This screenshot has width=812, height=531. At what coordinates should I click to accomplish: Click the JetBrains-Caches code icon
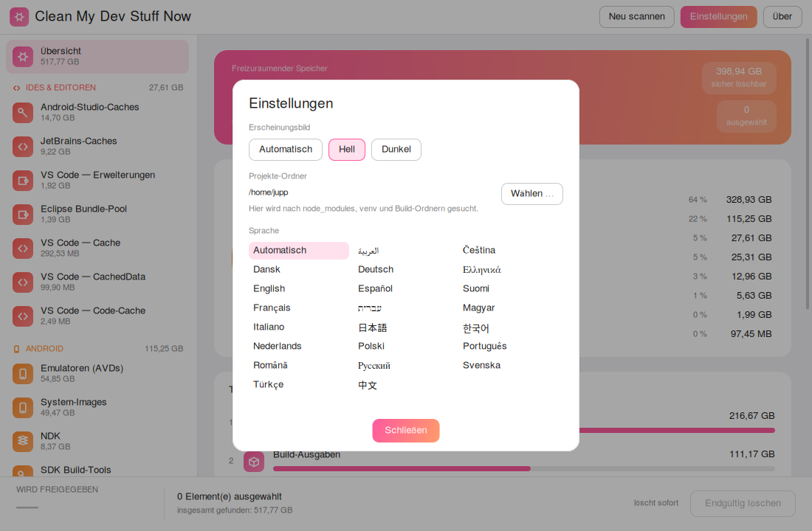tap(23, 147)
